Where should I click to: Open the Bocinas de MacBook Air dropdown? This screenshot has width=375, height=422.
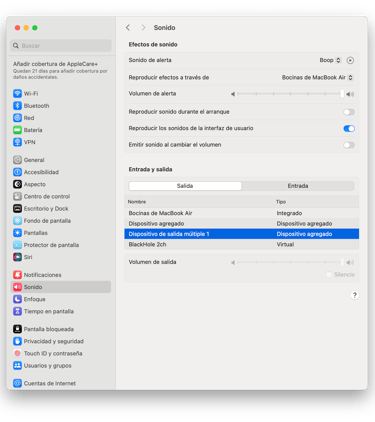coord(317,77)
